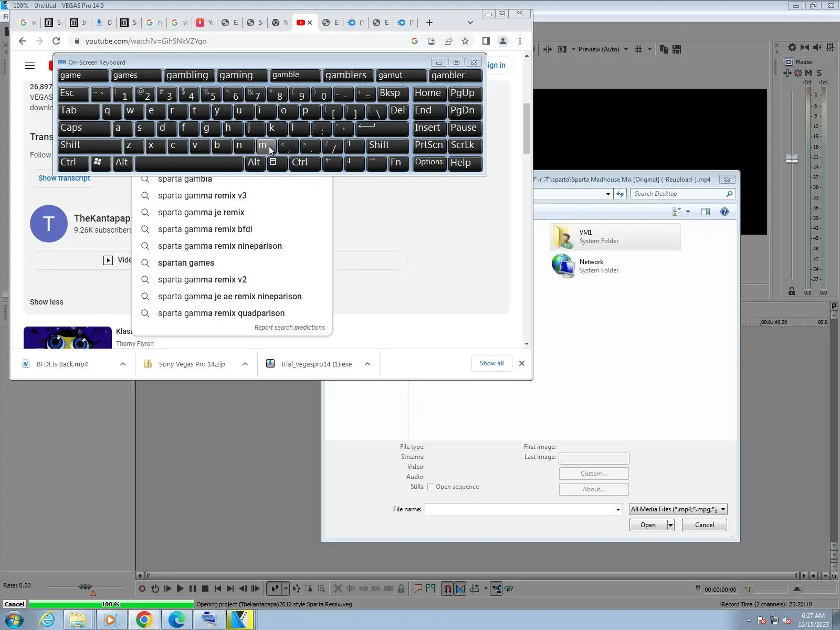Image resolution: width=840 pixels, height=630 pixels.
Task: Click the split screen view icon in preview
Action: [562, 49]
